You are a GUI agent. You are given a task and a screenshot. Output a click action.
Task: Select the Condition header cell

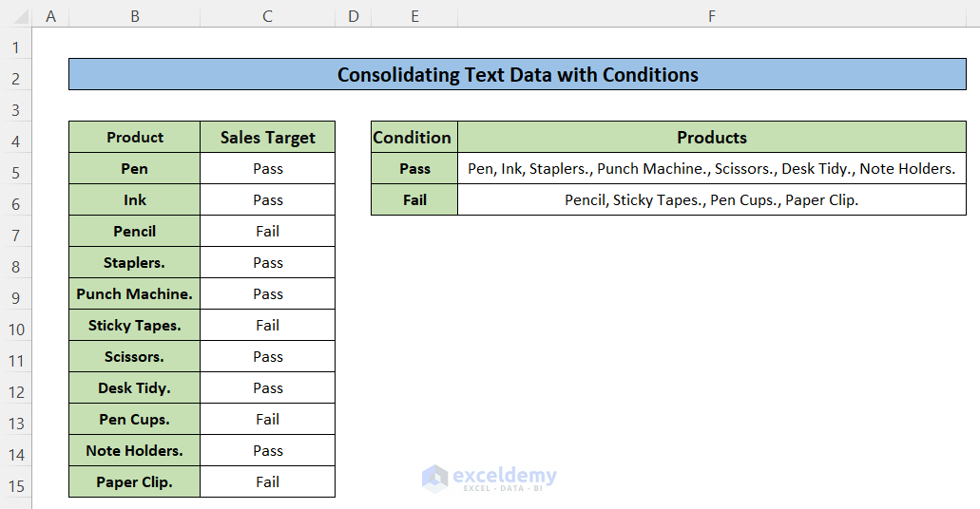pos(414,137)
